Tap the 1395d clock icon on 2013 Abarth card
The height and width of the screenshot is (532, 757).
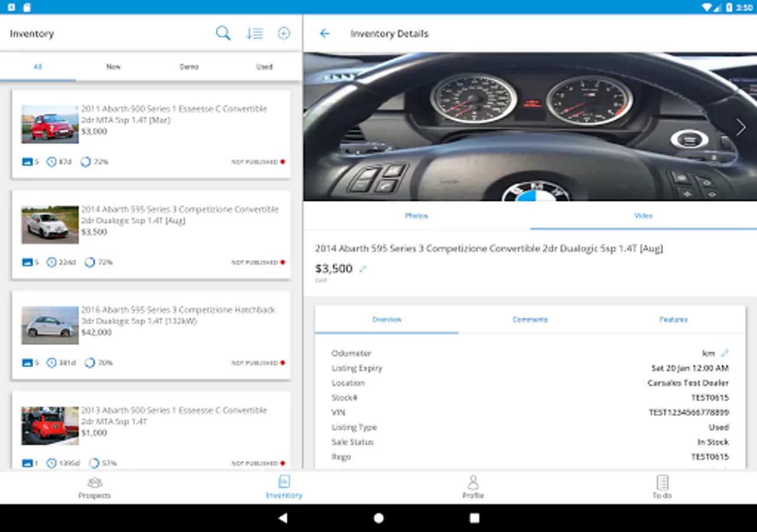51,463
